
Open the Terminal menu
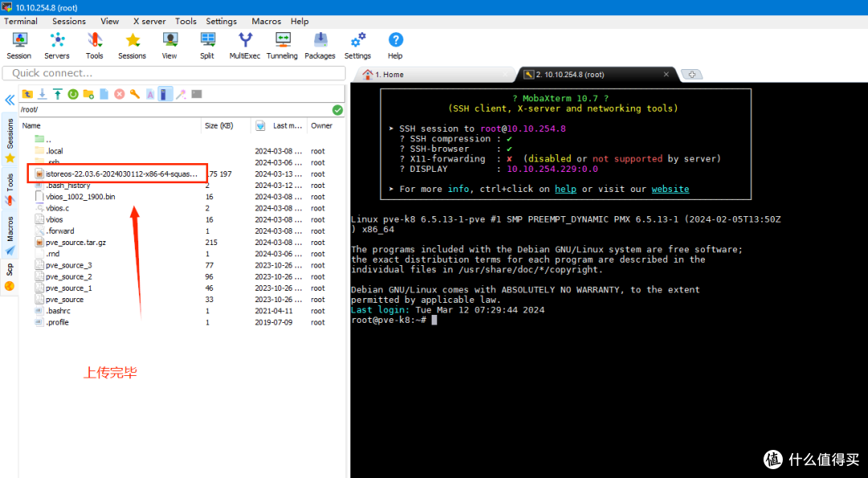tap(21, 21)
